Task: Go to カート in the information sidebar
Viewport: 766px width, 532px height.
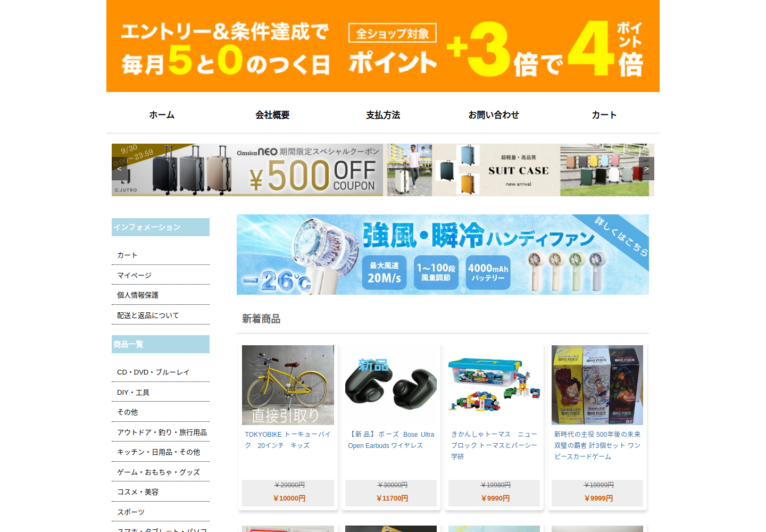Action: [127, 255]
